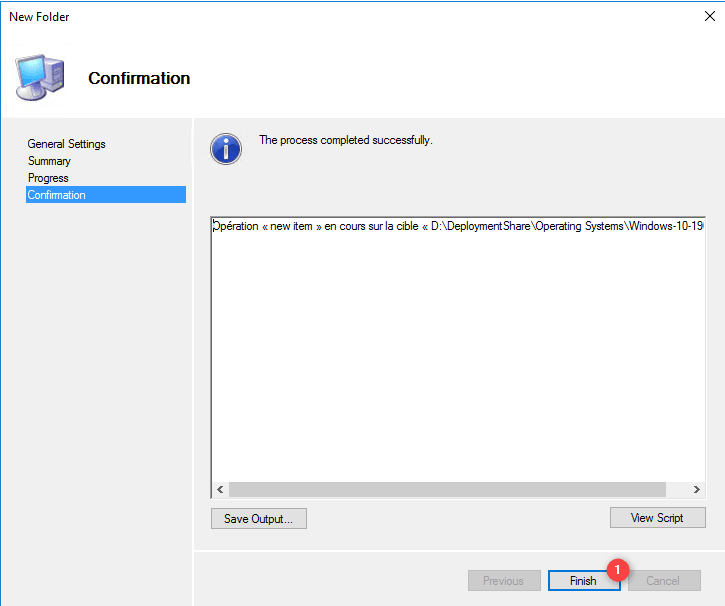Click the computer wizard icon

(39, 78)
